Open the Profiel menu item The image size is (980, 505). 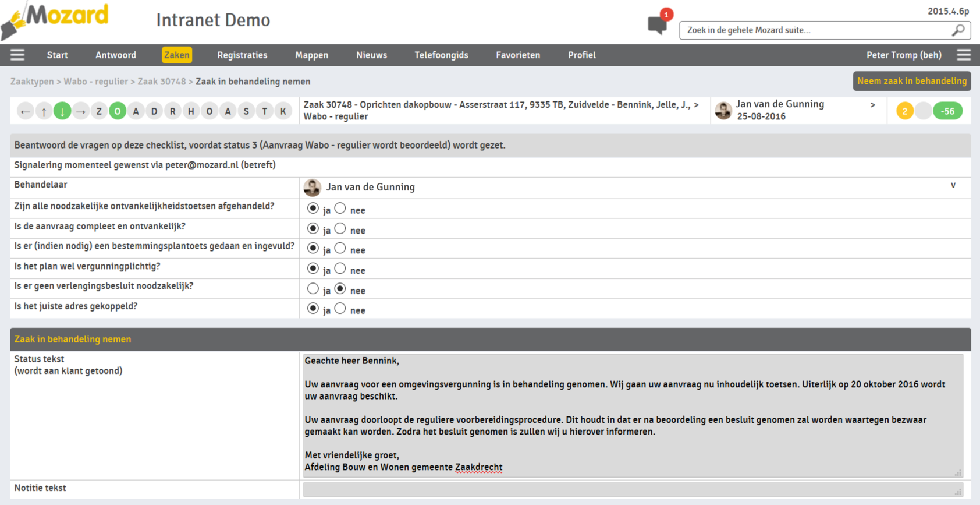pos(582,55)
